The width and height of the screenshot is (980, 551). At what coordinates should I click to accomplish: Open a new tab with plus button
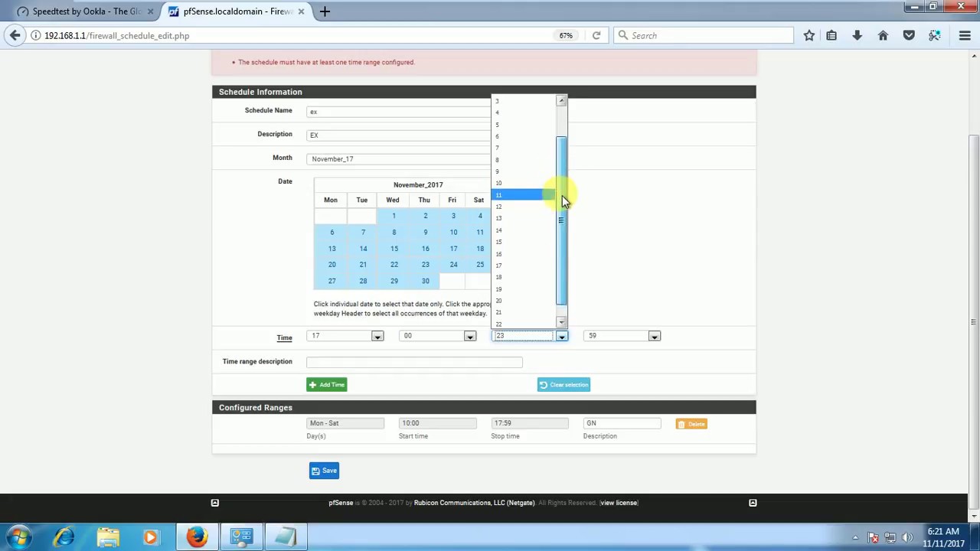click(x=325, y=11)
